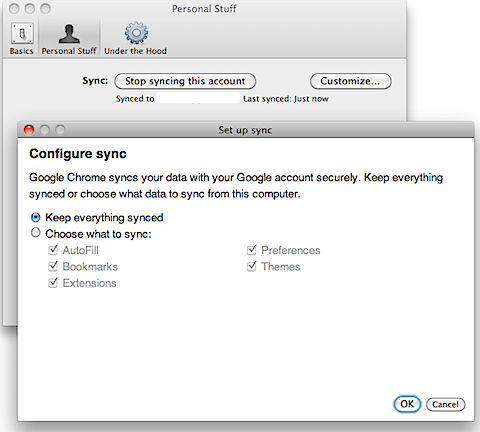Image resolution: width=480 pixels, height=432 pixels.
Task: Confirm sync setup with OK
Action: click(x=407, y=404)
